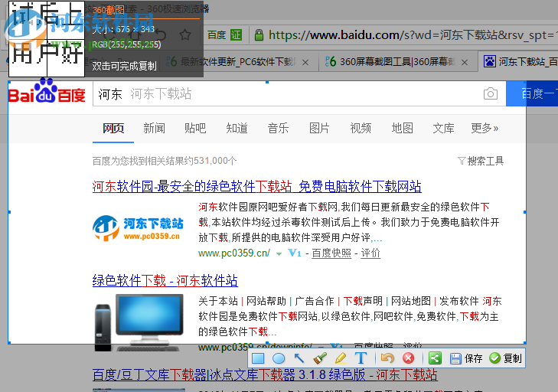Select the arrow annotation tool
This screenshot has width=558, height=392.
[299, 358]
